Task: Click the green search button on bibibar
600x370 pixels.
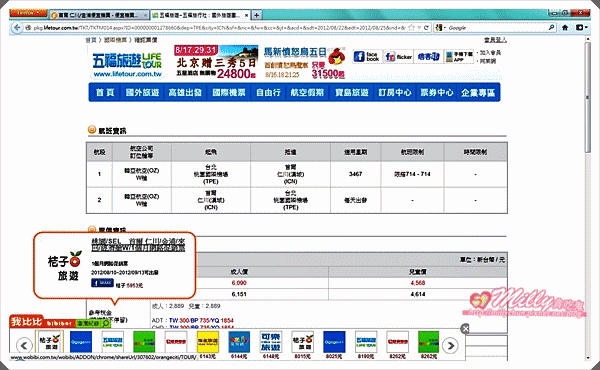Action: point(106,323)
